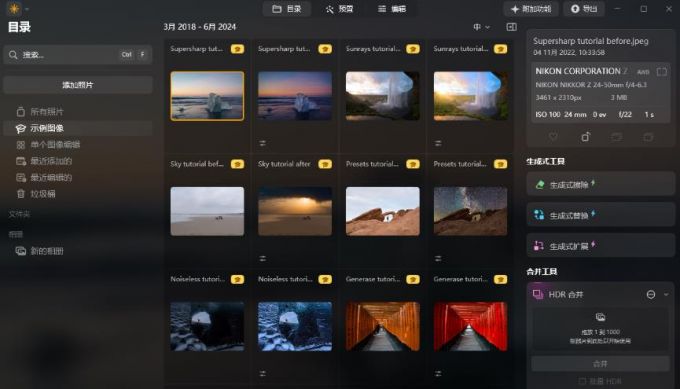Enable the HDR checkbox below merge button

tap(582, 381)
